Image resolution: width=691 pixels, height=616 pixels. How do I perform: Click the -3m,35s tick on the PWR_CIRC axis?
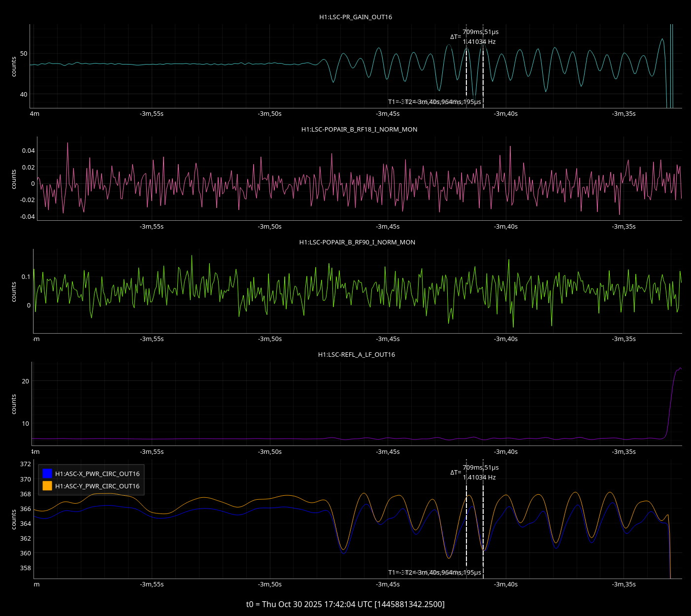624,584
